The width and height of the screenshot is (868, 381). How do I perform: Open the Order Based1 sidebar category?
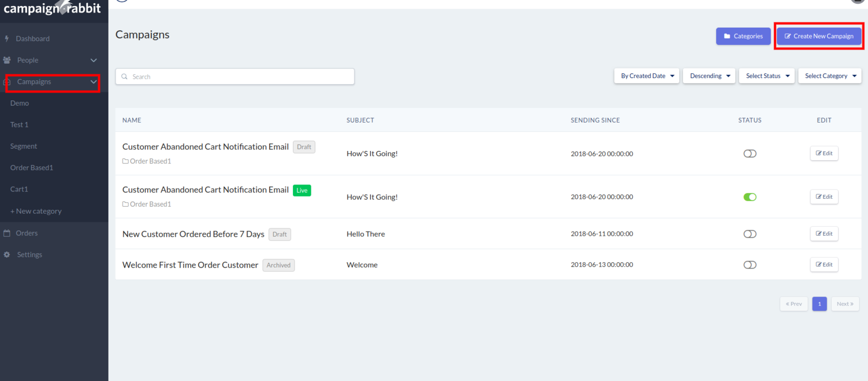tap(31, 168)
